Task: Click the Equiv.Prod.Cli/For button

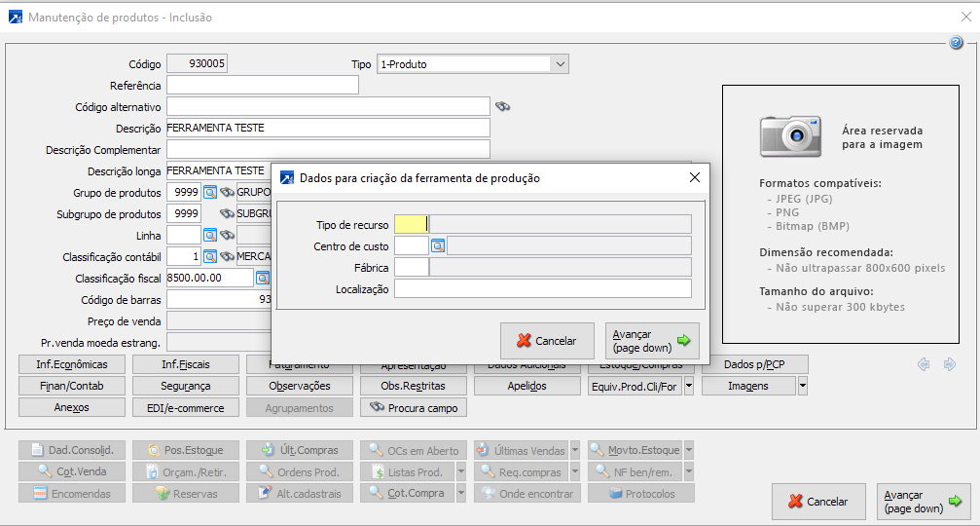Action: tap(635, 386)
